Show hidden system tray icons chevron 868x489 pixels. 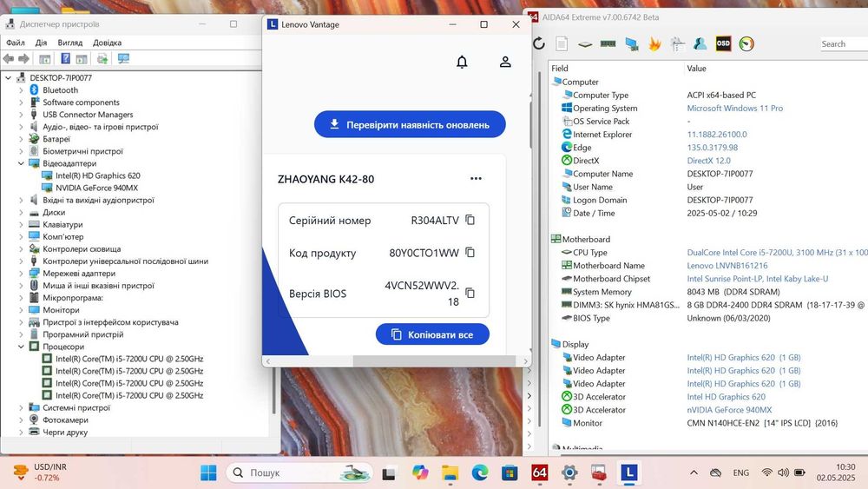click(x=694, y=472)
